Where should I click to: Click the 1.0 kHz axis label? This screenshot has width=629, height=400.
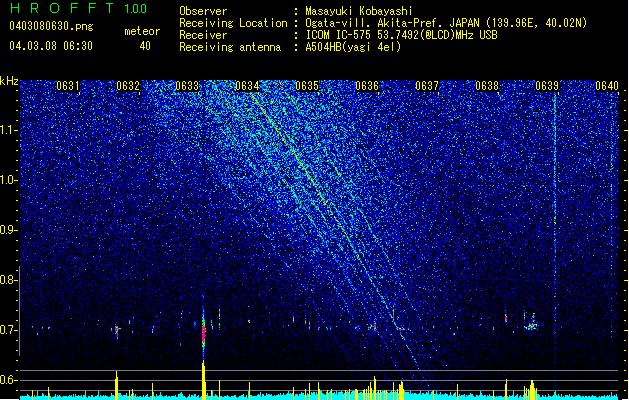click(8, 180)
